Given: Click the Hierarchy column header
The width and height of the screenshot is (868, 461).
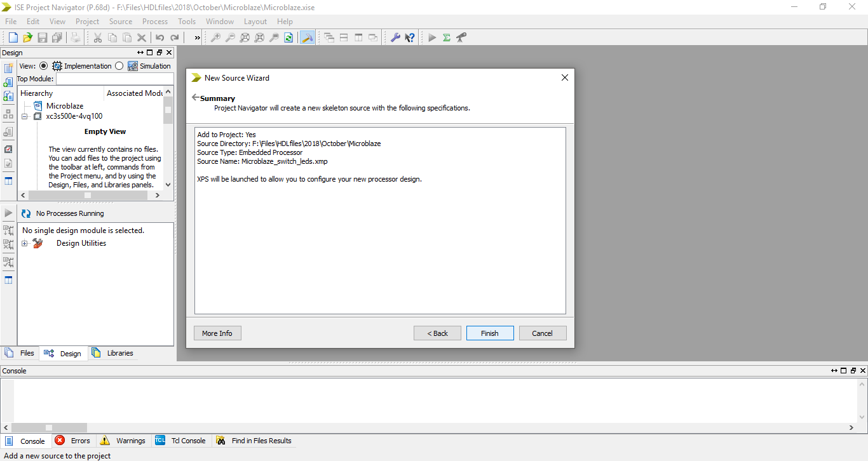Looking at the screenshot, I should [x=60, y=93].
